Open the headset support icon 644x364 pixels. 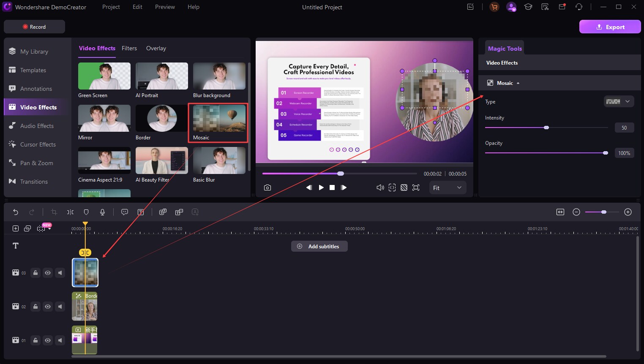(x=579, y=7)
